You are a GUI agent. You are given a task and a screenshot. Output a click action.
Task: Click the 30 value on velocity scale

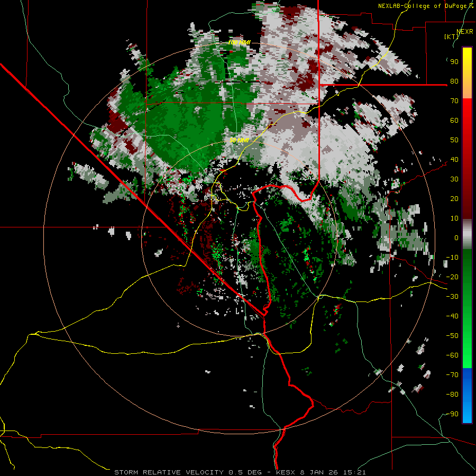(454, 179)
